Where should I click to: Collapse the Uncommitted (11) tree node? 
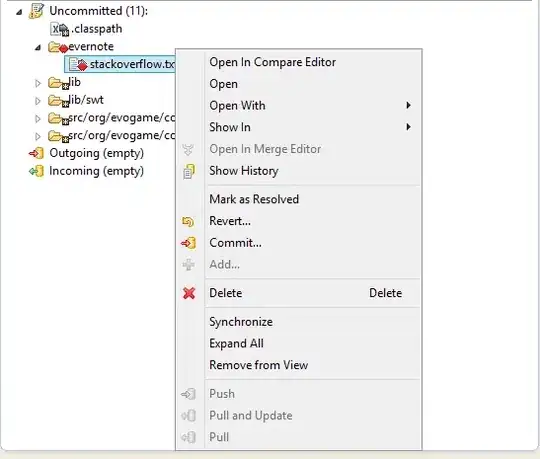pos(20,12)
